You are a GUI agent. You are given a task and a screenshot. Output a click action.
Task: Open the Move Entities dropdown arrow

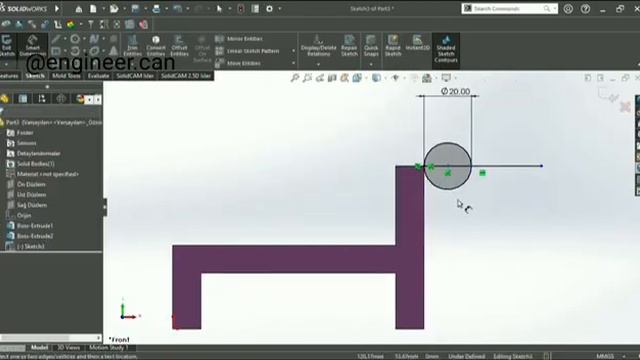pyautogui.click(x=293, y=63)
